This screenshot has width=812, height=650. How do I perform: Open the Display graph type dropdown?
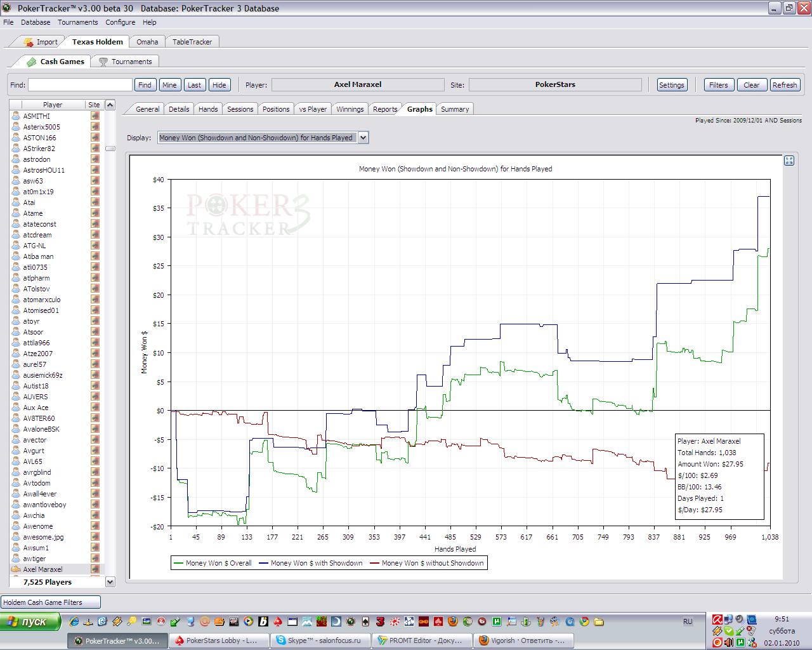coord(363,138)
